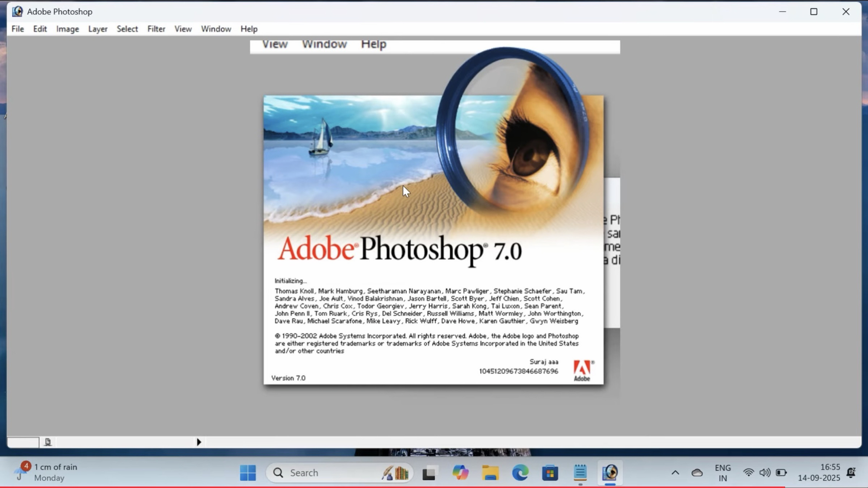The height and width of the screenshot is (488, 868).
Task: Open the File menu
Action: click(18, 29)
